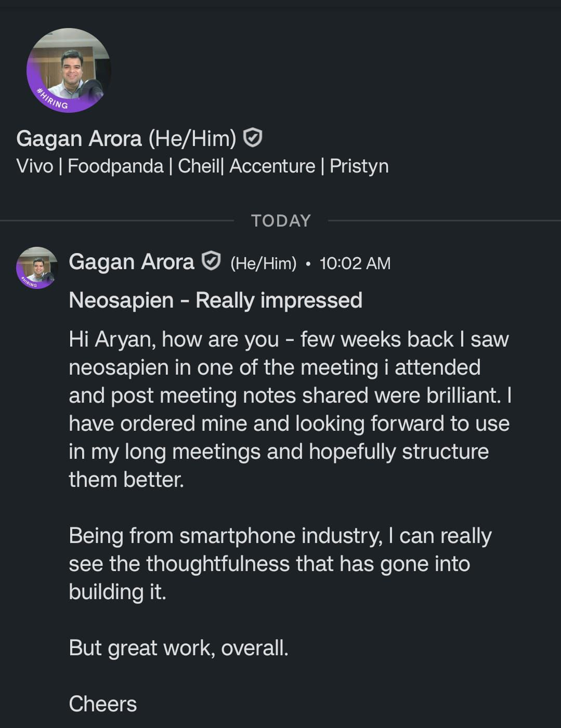Click the (He/Him) label beside message sender
This screenshot has width=561, height=728.
click(263, 263)
